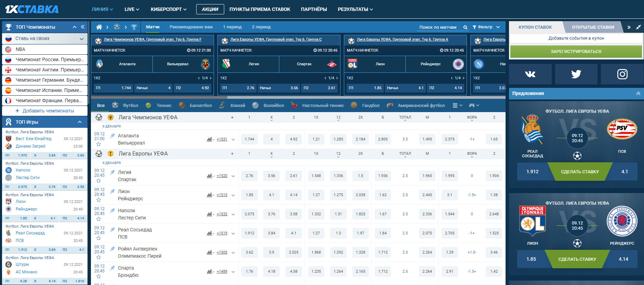Click СДЕЛАТЬ СТАВКУ for Лион vs Рейнджерс
This screenshot has width=644, height=285.
[577, 259]
